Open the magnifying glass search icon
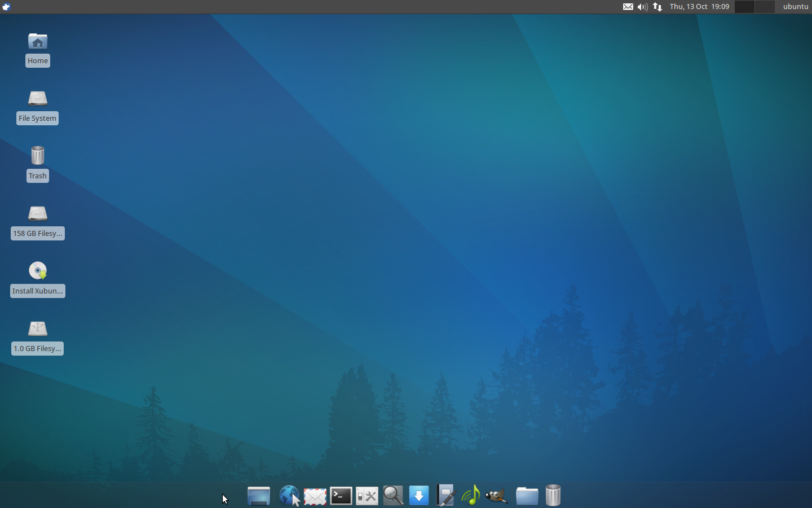This screenshot has width=812, height=508. [393, 496]
